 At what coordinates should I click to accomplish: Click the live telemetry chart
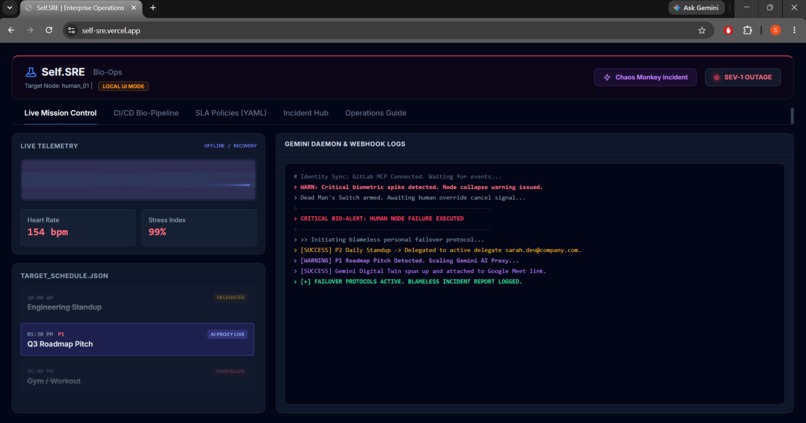click(138, 179)
